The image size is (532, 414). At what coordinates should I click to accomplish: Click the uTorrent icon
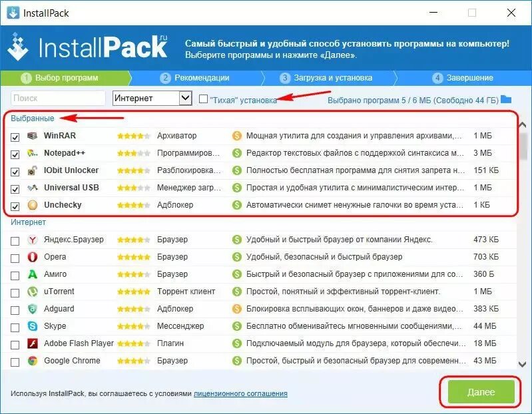point(32,292)
